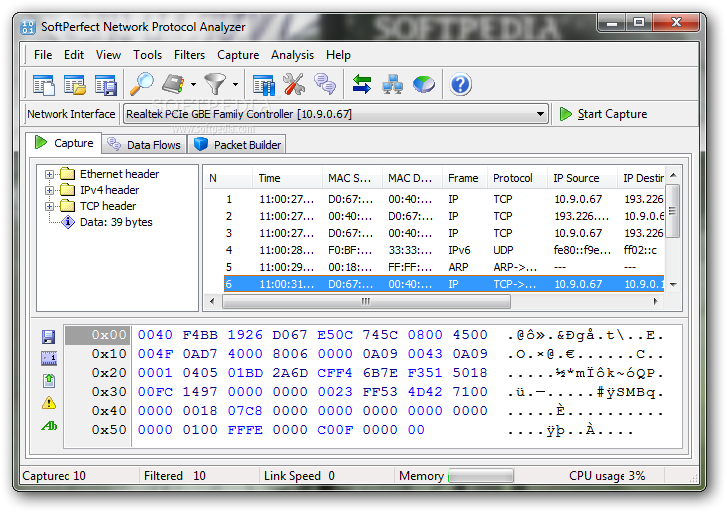Click the green arrow export icon in hex panel

point(49,381)
